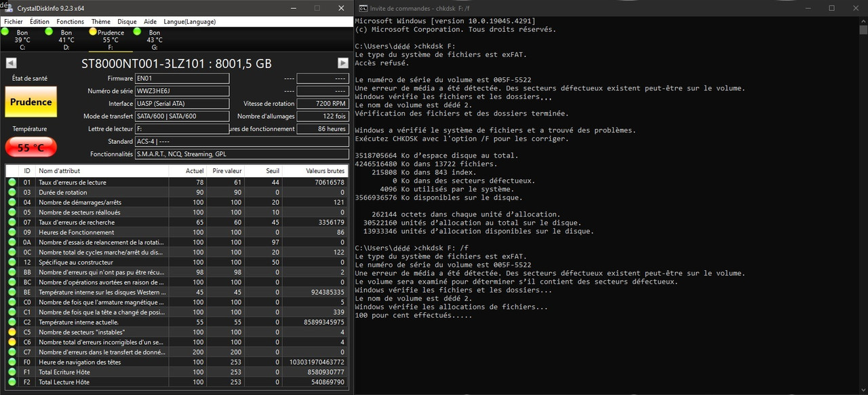Select the Heures de Fonctionnement row
The height and width of the screenshot is (395, 868).
[x=177, y=232]
